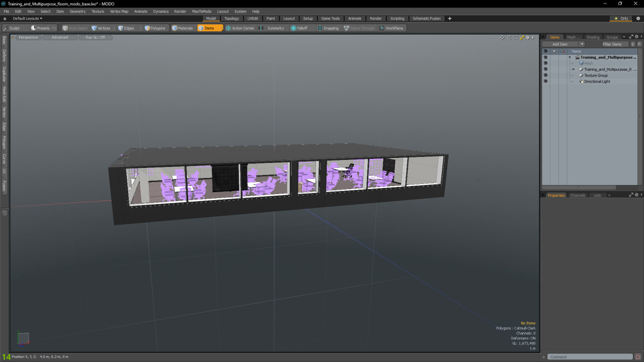
Task: Open WorkPlane options
Action: [392, 28]
